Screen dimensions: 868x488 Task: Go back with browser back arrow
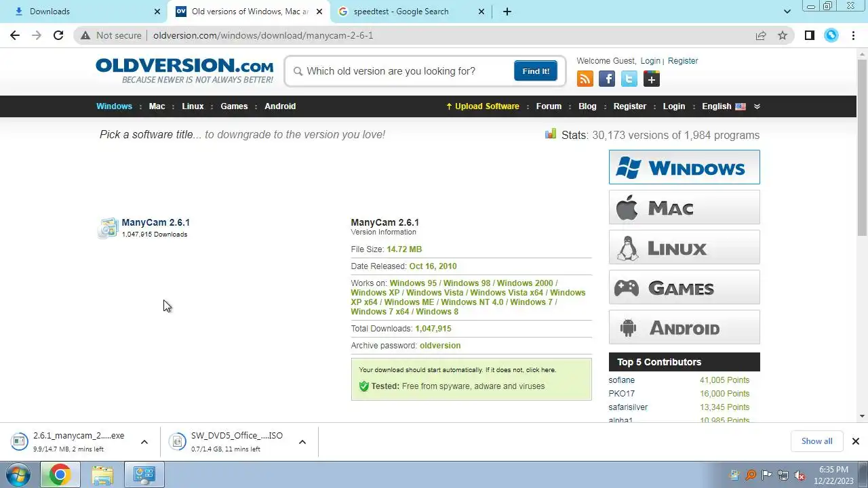click(x=15, y=35)
